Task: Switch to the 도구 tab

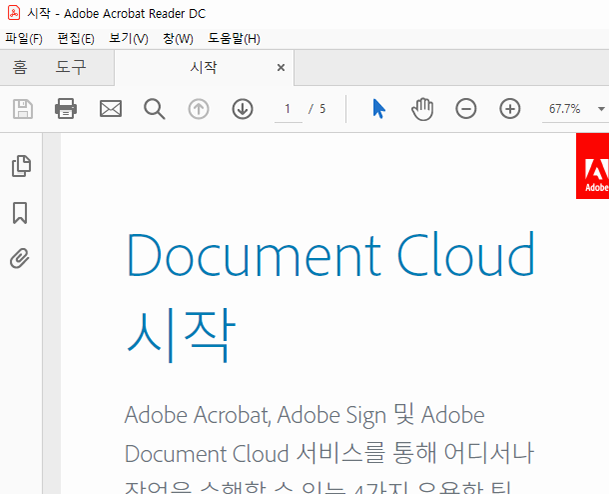Action: point(70,67)
